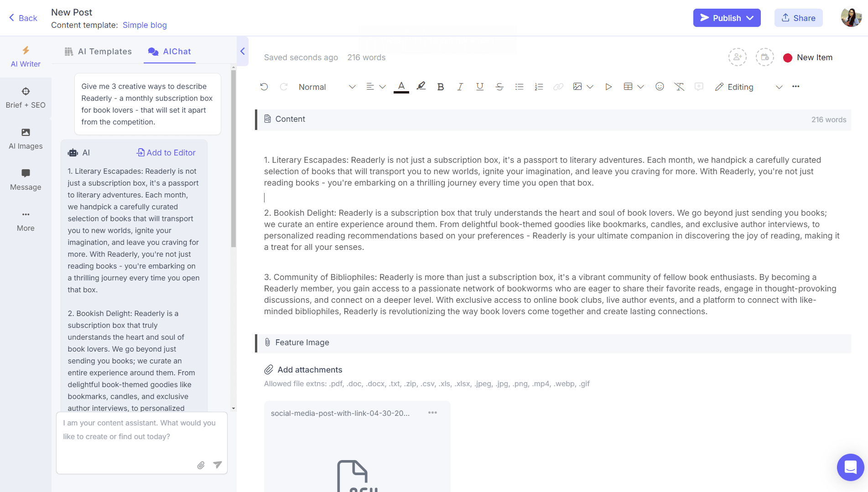Toggle bold formatting
The height and width of the screenshot is (492, 868).
tap(441, 87)
